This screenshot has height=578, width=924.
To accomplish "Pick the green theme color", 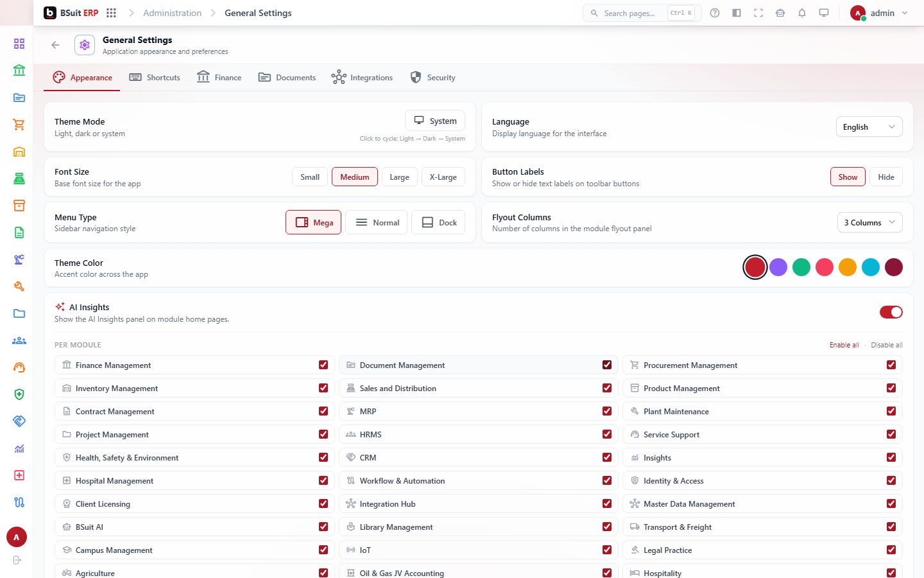I will pos(801,267).
